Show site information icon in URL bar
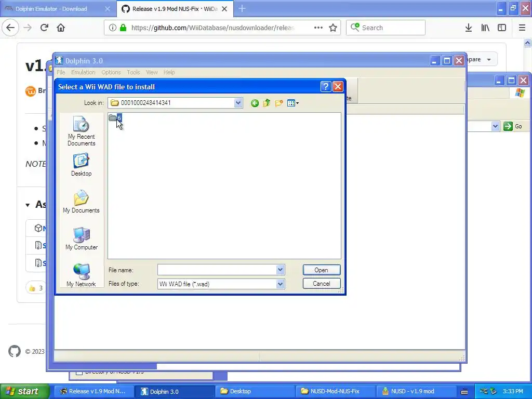The width and height of the screenshot is (532, 399). click(x=112, y=28)
